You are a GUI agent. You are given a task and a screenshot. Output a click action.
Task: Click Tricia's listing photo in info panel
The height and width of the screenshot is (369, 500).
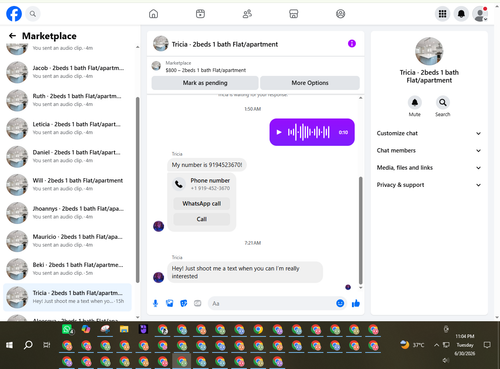(429, 51)
